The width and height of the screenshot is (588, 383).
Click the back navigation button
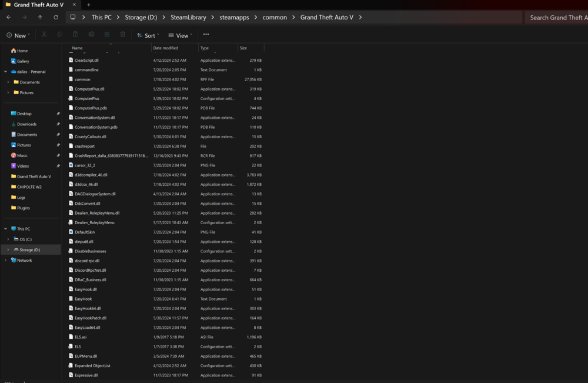pyautogui.click(x=8, y=17)
